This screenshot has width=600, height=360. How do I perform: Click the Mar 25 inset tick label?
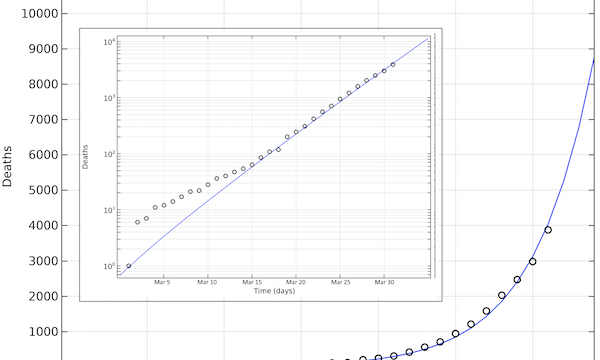click(340, 282)
